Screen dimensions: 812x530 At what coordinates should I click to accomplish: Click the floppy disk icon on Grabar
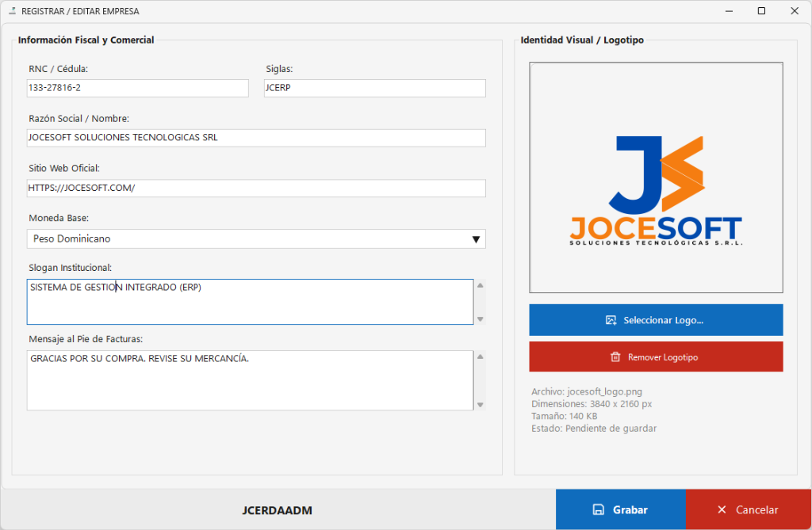tap(598, 510)
